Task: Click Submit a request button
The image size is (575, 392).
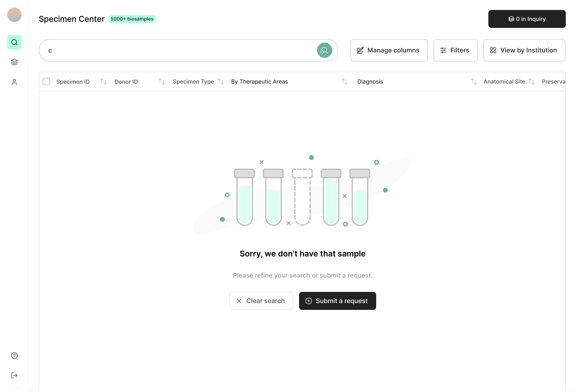Action: point(337,301)
